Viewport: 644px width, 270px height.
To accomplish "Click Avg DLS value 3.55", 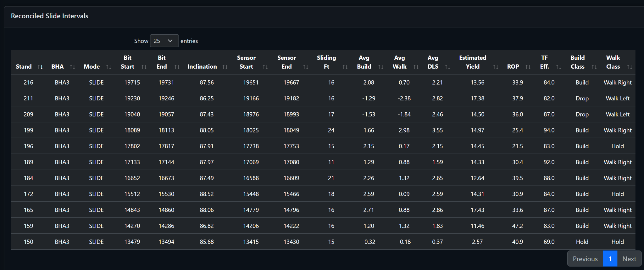I will coord(438,130).
